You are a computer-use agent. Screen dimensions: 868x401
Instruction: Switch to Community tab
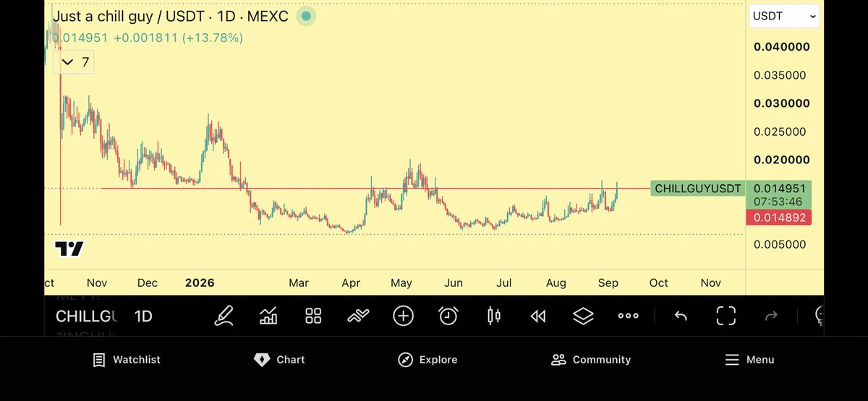point(591,360)
